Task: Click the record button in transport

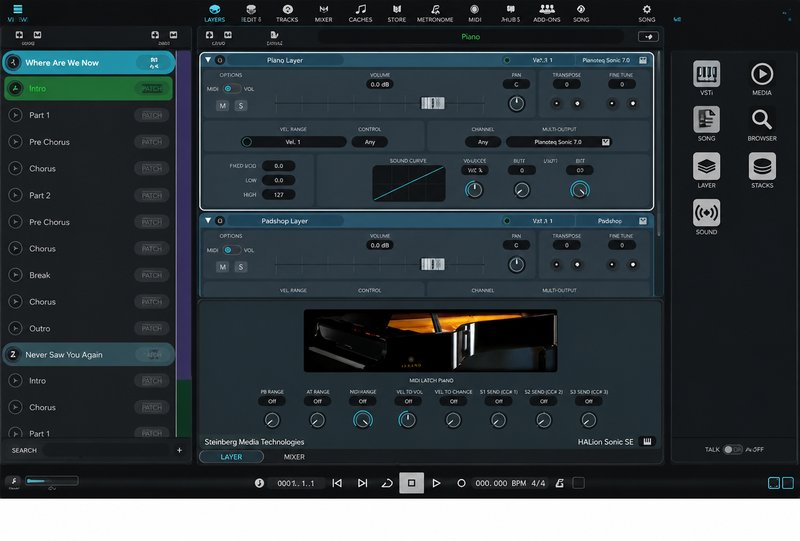Action: click(x=461, y=483)
